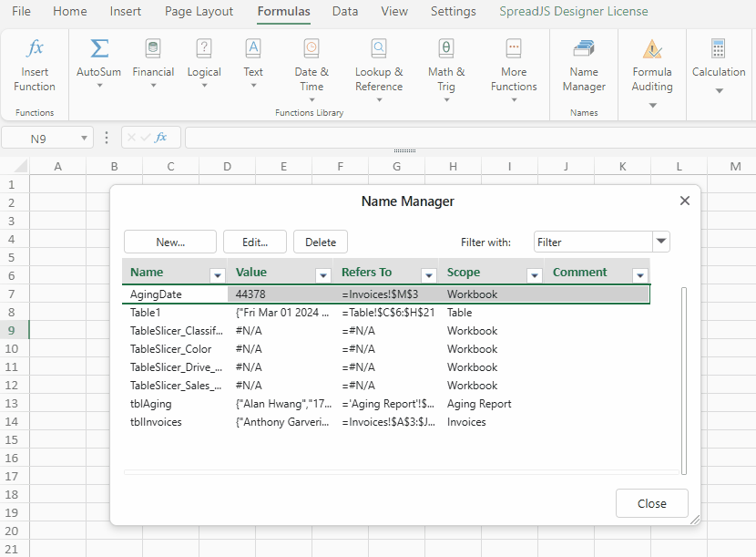Click the Close button in Name Manager
Image resolution: width=756 pixels, height=557 pixels.
[652, 503]
